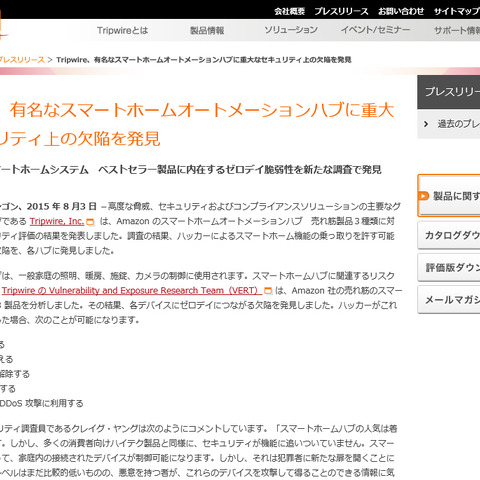
Task: Expand 過去のプレスリリース chevron in sidebar
Action: 426,124
